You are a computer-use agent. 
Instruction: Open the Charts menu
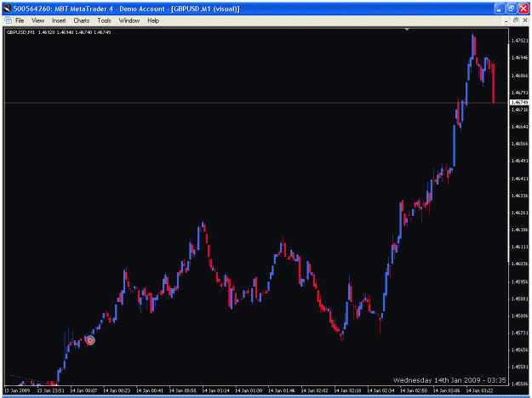click(82, 20)
